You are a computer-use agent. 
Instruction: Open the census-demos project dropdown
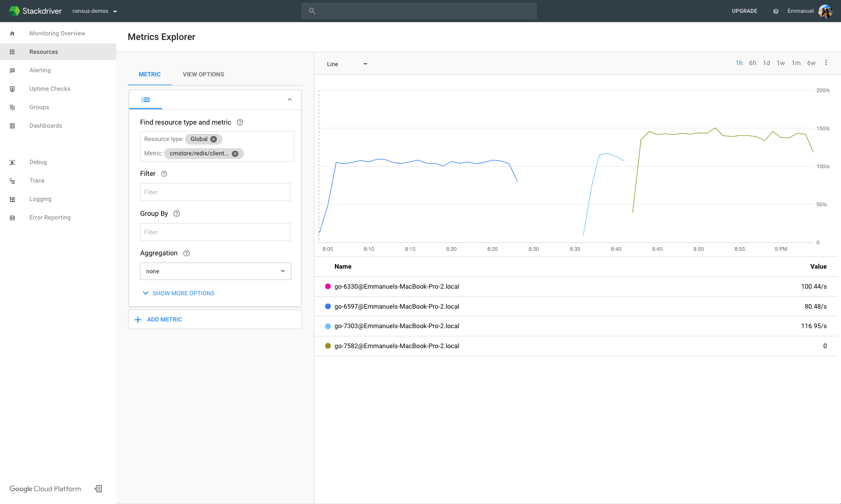95,11
